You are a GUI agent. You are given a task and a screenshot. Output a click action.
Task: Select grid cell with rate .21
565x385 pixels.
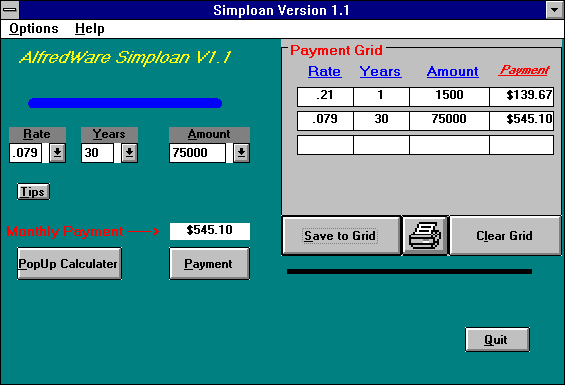point(325,97)
